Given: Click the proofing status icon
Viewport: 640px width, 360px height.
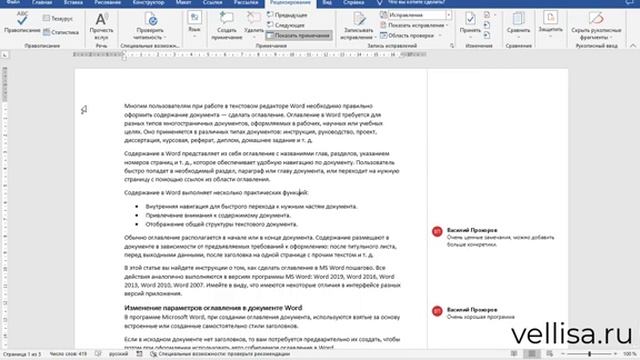Looking at the screenshot, I should tap(98, 354).
